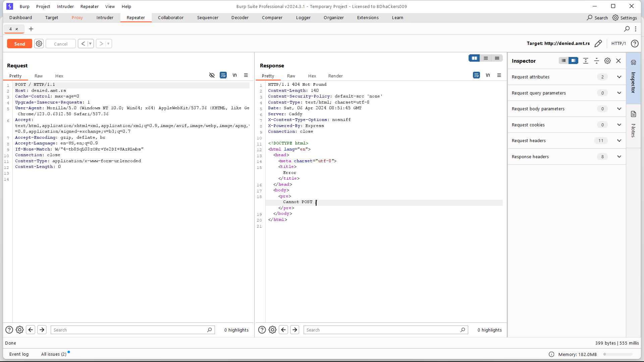Toggle show newline characters in Response
The image size is (644, 362).
coord(488,75)
